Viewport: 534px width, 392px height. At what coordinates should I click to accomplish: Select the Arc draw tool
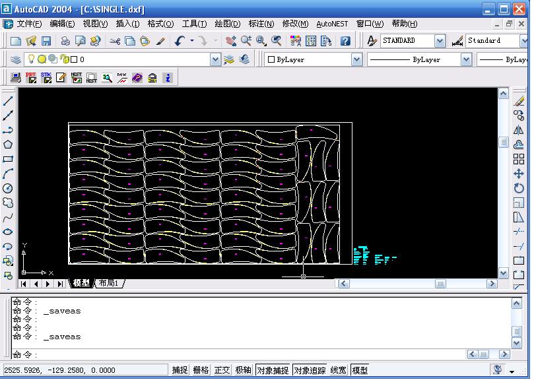click(x=8, y=174)
